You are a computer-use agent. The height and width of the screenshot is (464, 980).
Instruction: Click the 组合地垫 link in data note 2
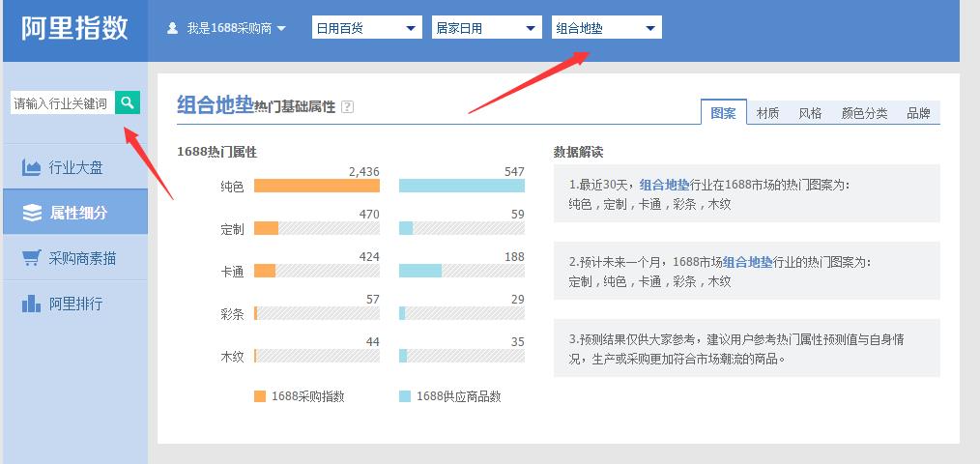tap(748, 263)
